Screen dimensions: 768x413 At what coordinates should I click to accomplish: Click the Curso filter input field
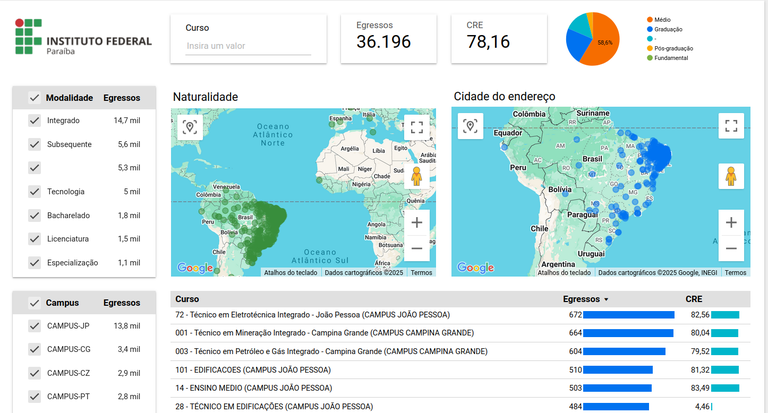(x=248, y=46)
